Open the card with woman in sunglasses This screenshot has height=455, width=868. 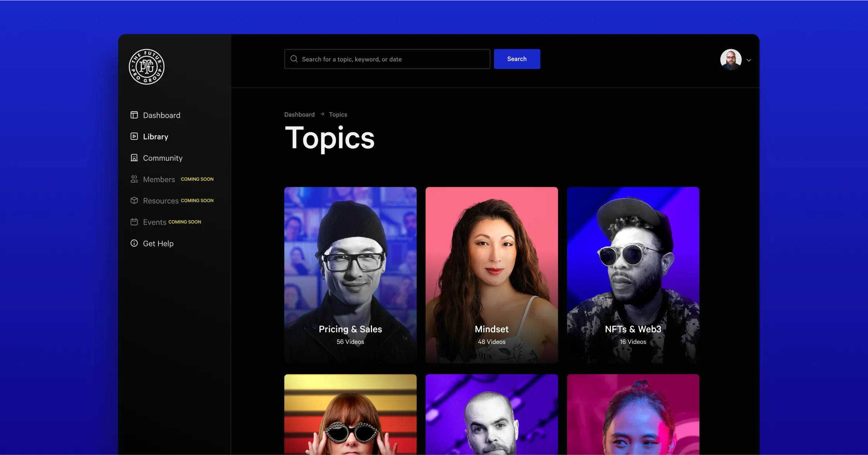(x=350, y=414)
